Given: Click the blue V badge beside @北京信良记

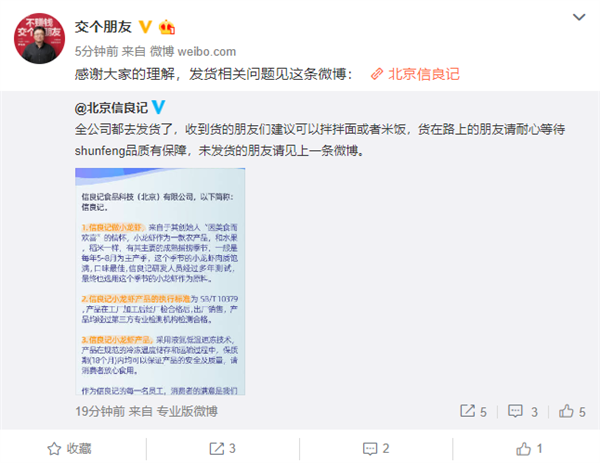Looking at the screenshot, I should click(x=159, y=107).
